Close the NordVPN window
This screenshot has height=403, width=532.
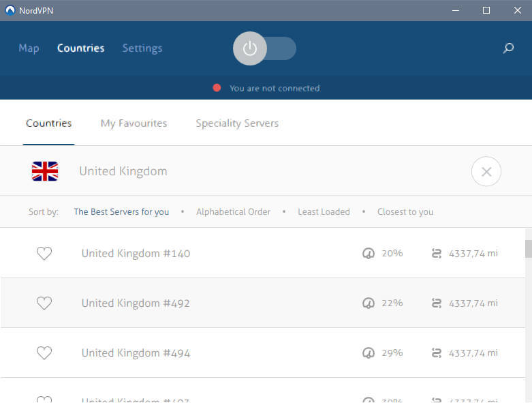518,10
